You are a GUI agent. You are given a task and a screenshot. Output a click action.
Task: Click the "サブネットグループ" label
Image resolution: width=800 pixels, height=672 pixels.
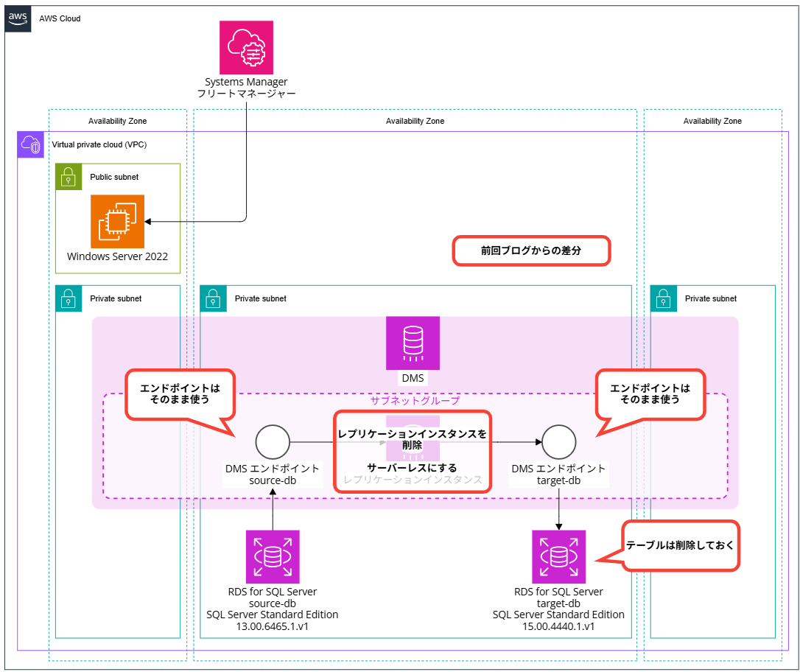[x=415, y=401]
